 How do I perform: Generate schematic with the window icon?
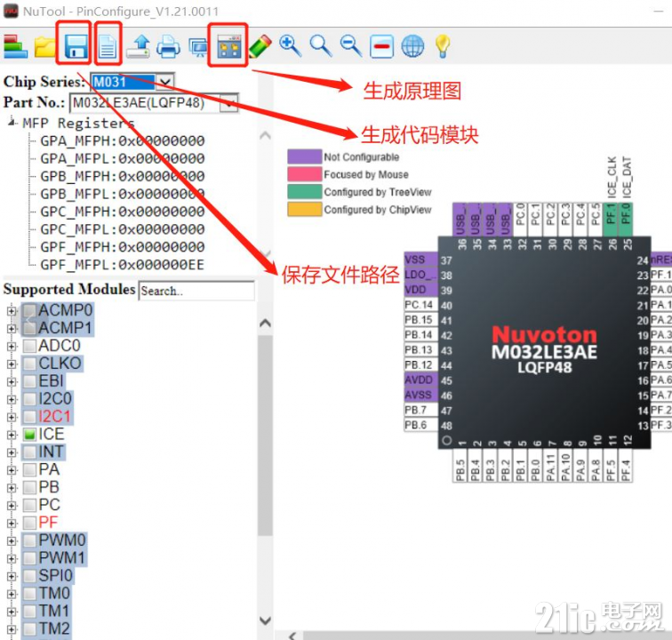[228, 46]
